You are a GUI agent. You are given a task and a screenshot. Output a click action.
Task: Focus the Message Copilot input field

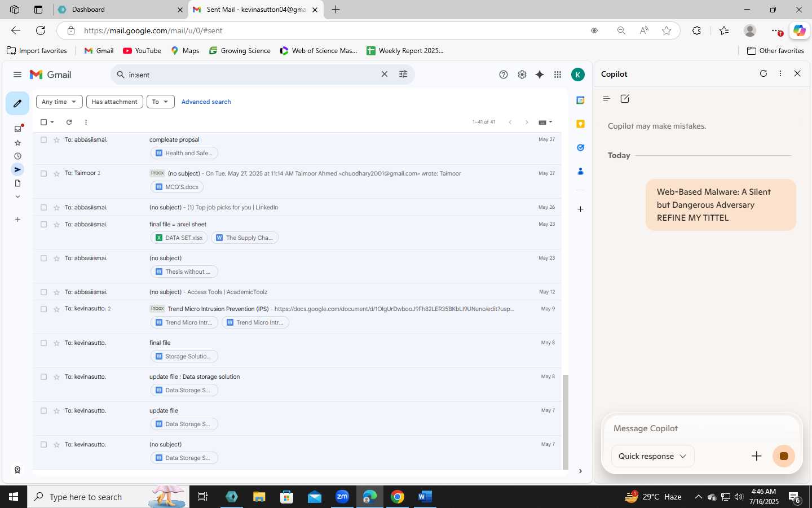(x=701, y=428)
